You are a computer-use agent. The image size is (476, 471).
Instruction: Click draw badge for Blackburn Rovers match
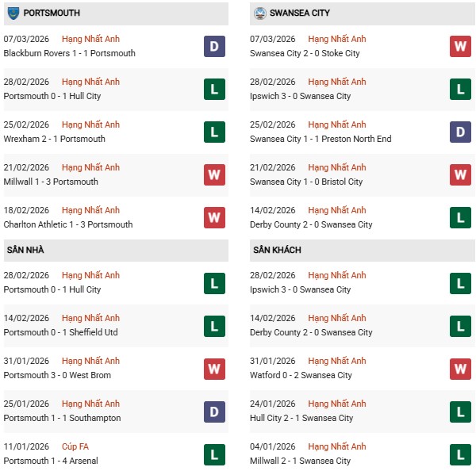[214, 47]
